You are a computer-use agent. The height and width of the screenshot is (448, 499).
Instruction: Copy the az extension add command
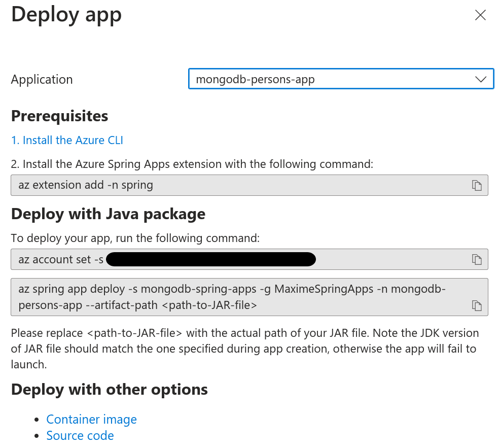(x=476, y=185)
